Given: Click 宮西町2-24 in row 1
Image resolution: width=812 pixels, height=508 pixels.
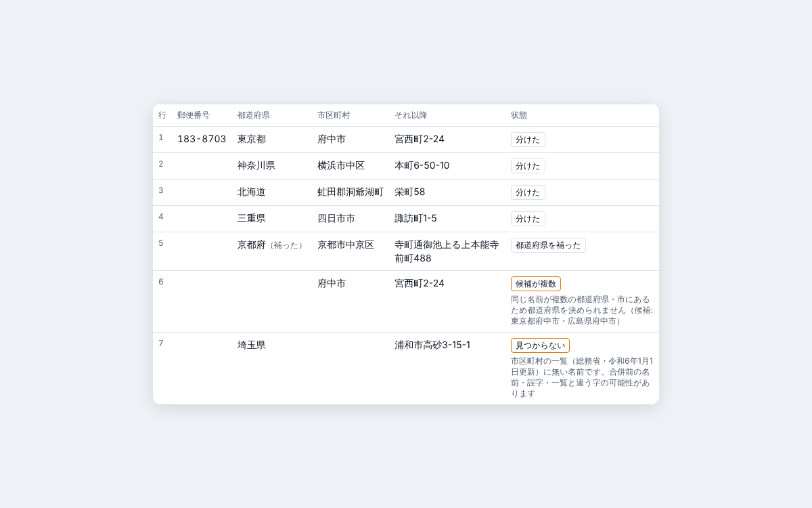Looking at the screenshot, I should tap(420, 139).
